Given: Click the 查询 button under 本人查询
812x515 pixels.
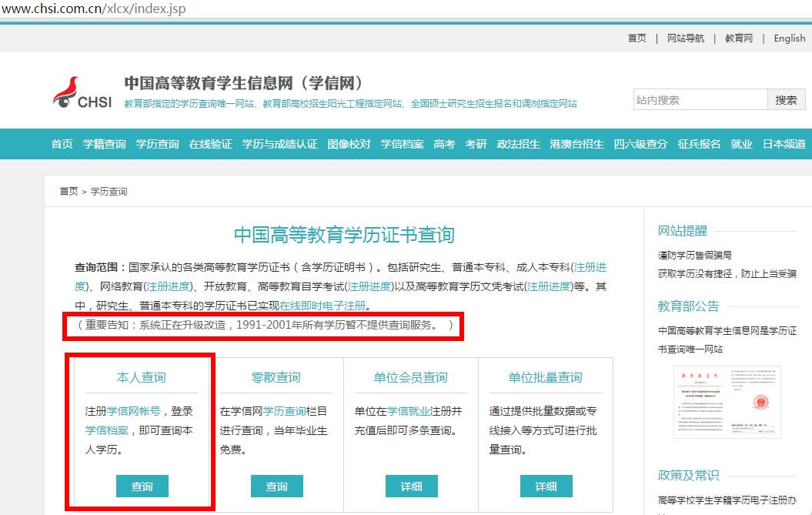Looking at the screenshot, I should 142,486.
